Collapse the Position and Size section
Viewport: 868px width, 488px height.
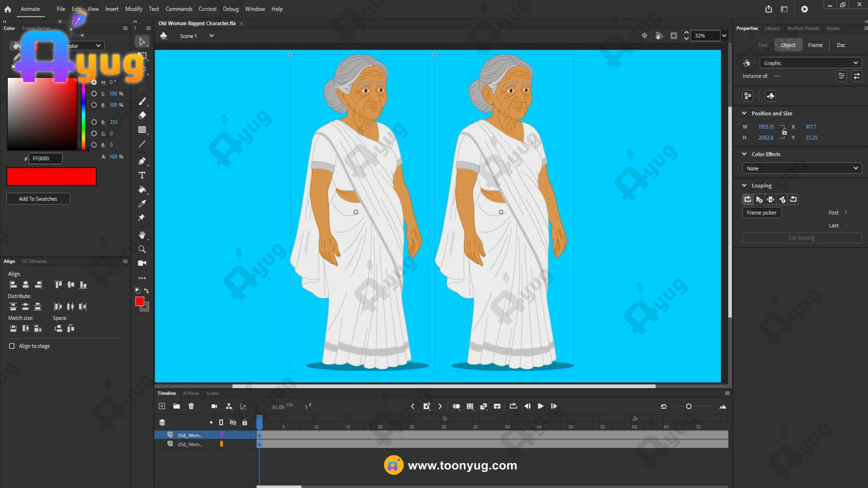point(744,113)
